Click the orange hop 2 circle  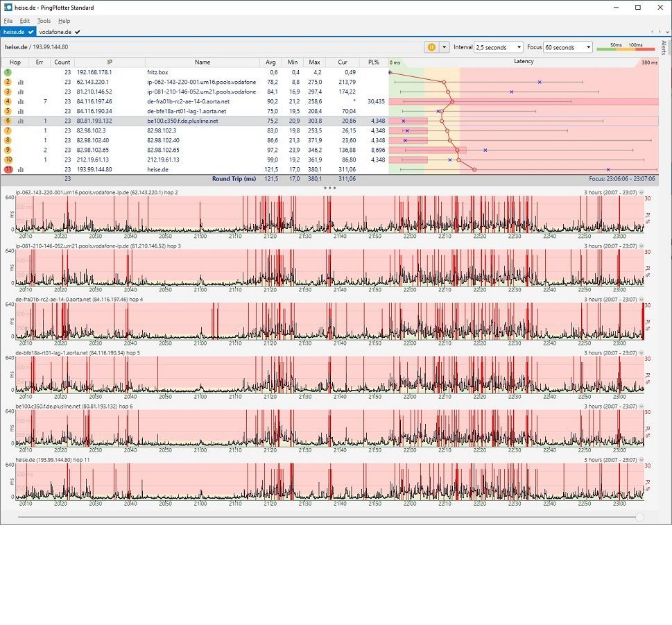pyautogui.click(x=8, y=82)
